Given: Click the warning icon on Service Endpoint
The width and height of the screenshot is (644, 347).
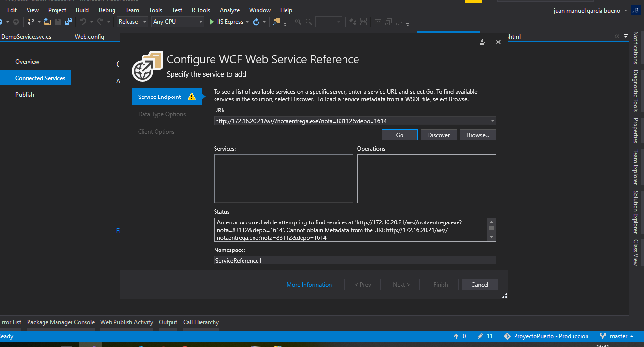Looking at the screenshot, I should coord(192,97).
